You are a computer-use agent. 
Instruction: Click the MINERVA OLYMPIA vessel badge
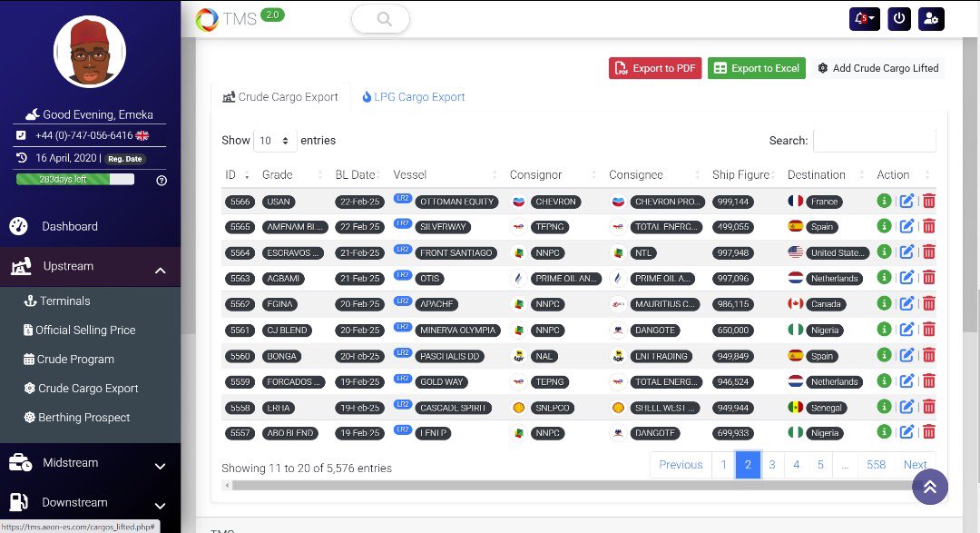coord(457,330)
